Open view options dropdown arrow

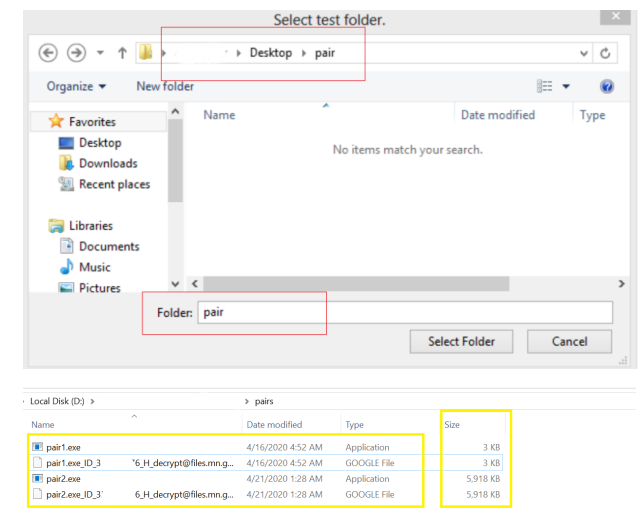(566, 87)
